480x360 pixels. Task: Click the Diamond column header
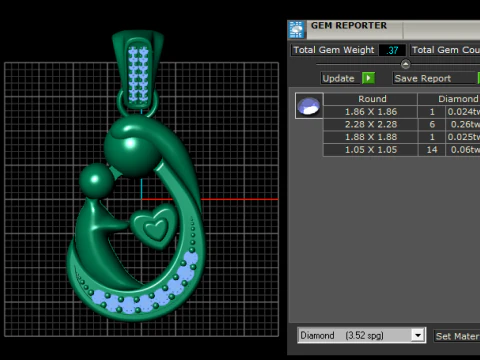pos(449,99)
